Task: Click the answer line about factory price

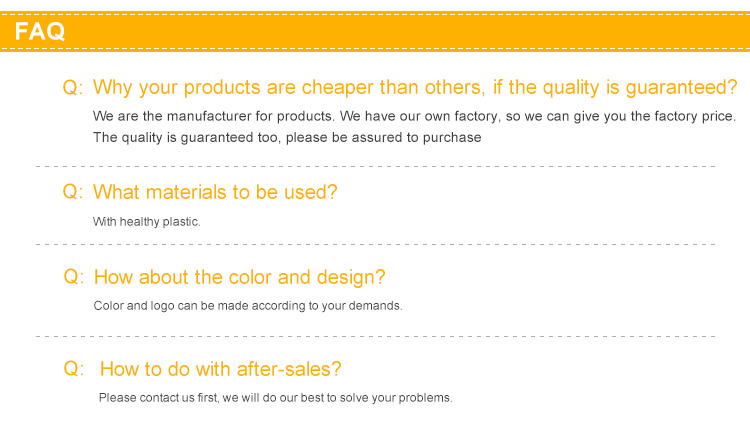Action: [x=414, y=116]
